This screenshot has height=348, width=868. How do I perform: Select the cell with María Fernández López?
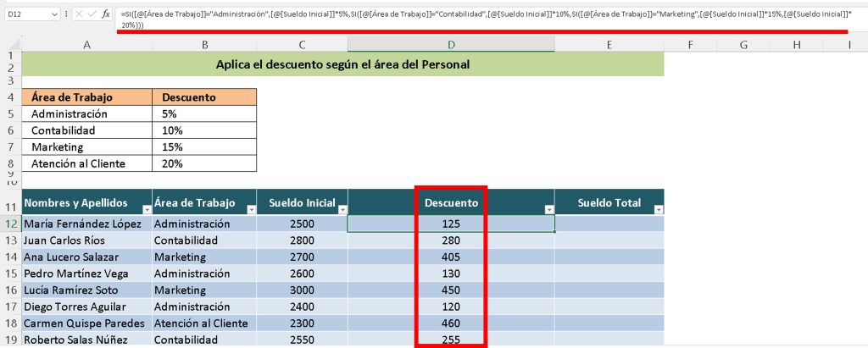pos(86,224)
